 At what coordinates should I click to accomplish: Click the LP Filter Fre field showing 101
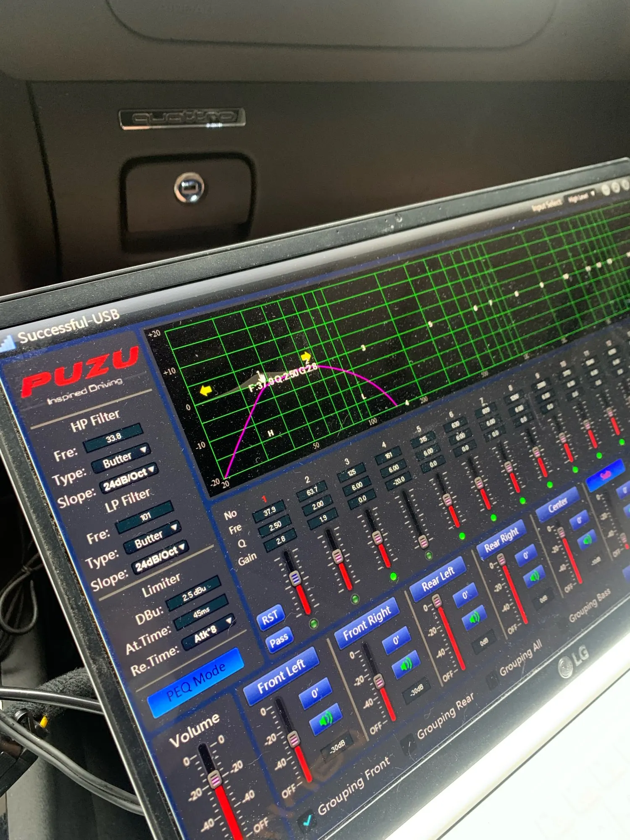[144, 517]
